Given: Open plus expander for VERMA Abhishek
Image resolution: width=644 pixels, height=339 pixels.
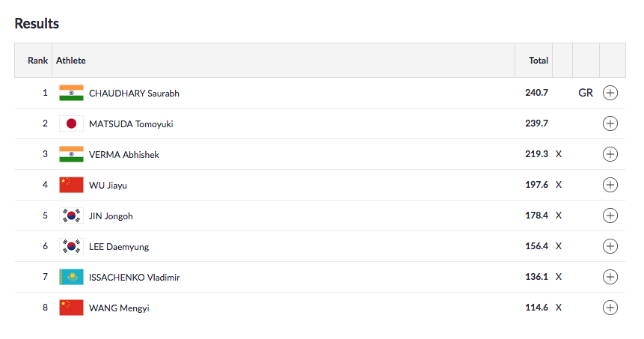Looking at the screenshot, I should point(610,154).
